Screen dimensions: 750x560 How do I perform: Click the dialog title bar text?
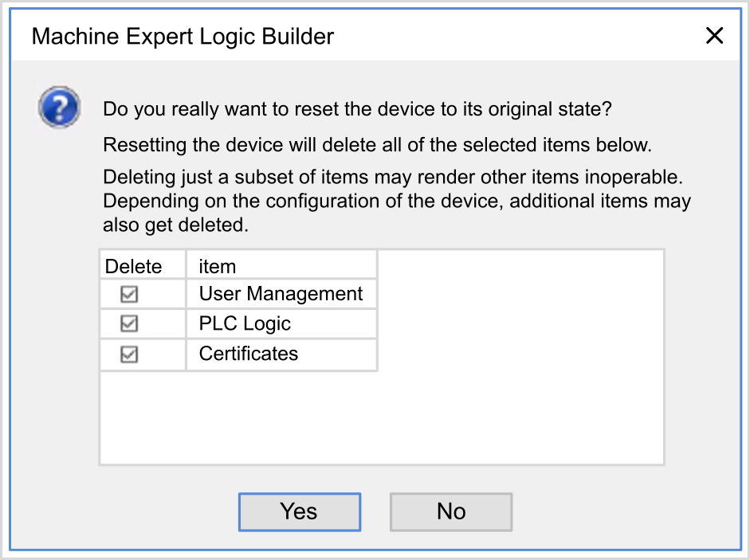(183, 37)
